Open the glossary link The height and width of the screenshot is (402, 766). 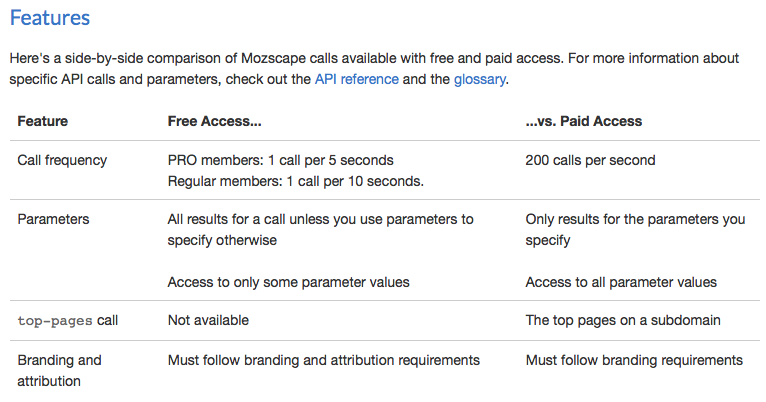tap(480, 79)
